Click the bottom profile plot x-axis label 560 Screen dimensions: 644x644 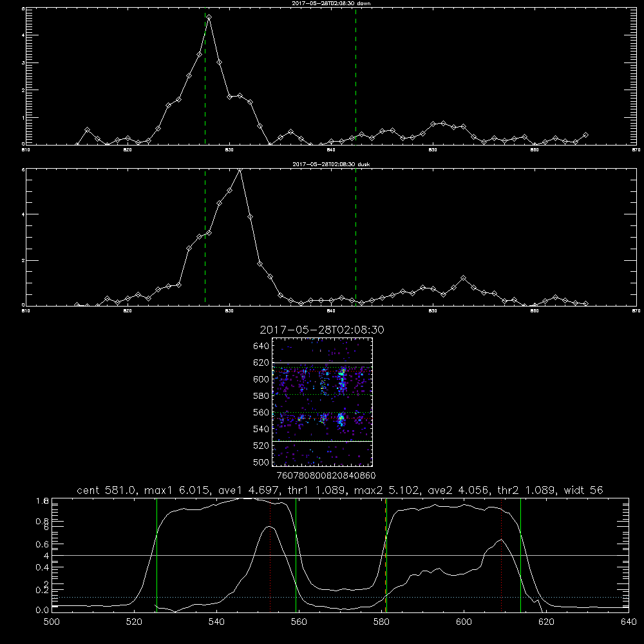click(x=299, y=622)
